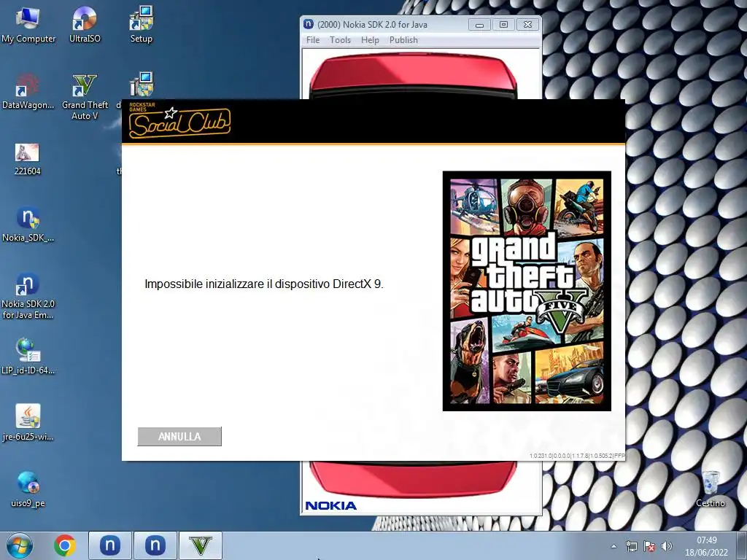This screenshot has width=747, height=560.
Task: Open the 221604 image file icon
Action: 27,160
